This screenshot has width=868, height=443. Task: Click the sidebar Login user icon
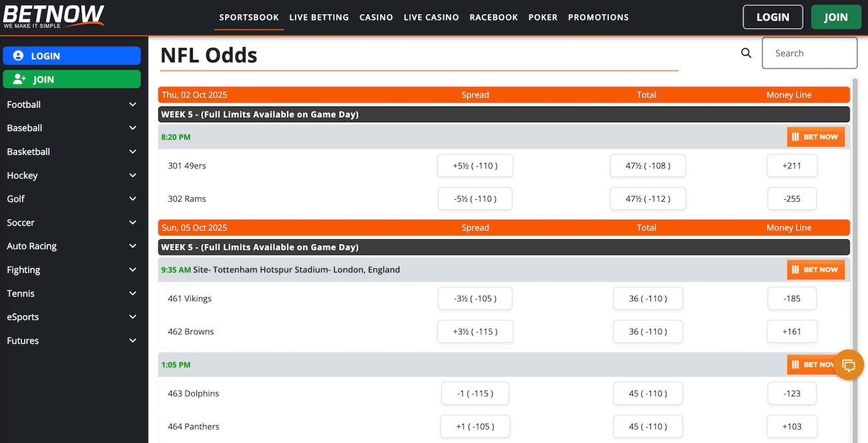click(18, 56)
